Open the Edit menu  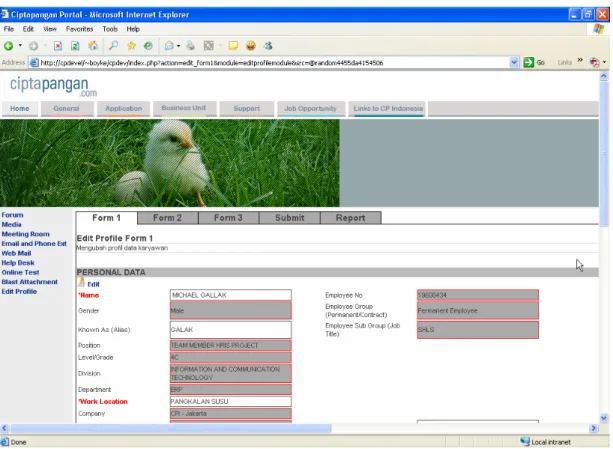pos(28,29)
